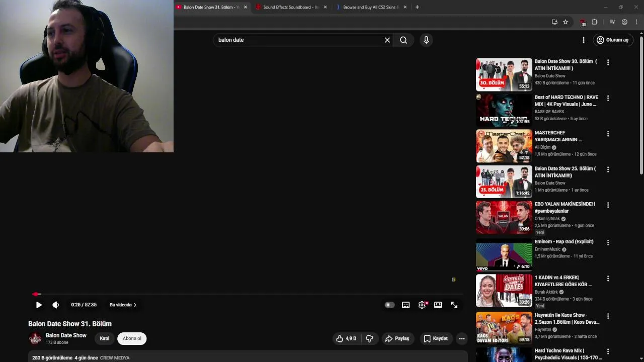Open Eminem - Rap God video title
Screen dimensions: 644x362
[x=564, y=242]
